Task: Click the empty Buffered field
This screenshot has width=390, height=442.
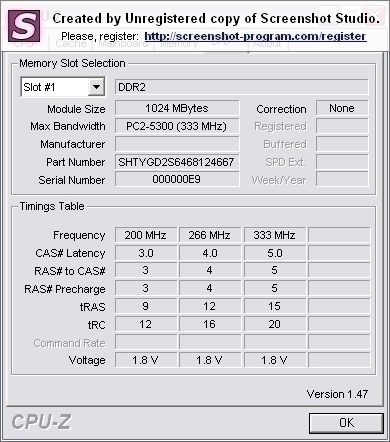Action: coord(342,144)
